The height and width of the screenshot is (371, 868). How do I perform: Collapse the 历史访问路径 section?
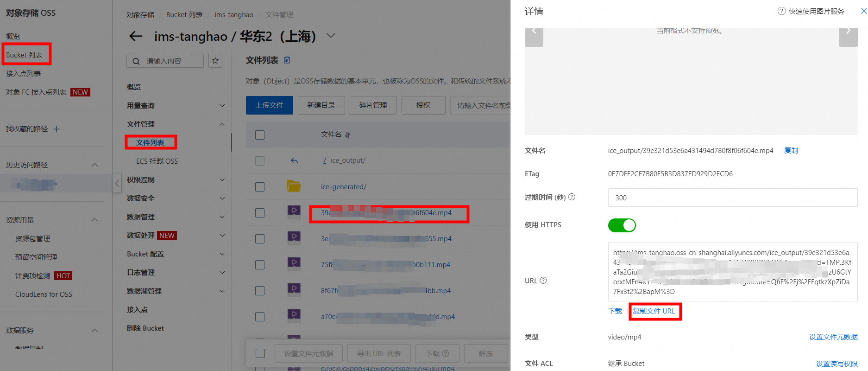click(95, 165)
